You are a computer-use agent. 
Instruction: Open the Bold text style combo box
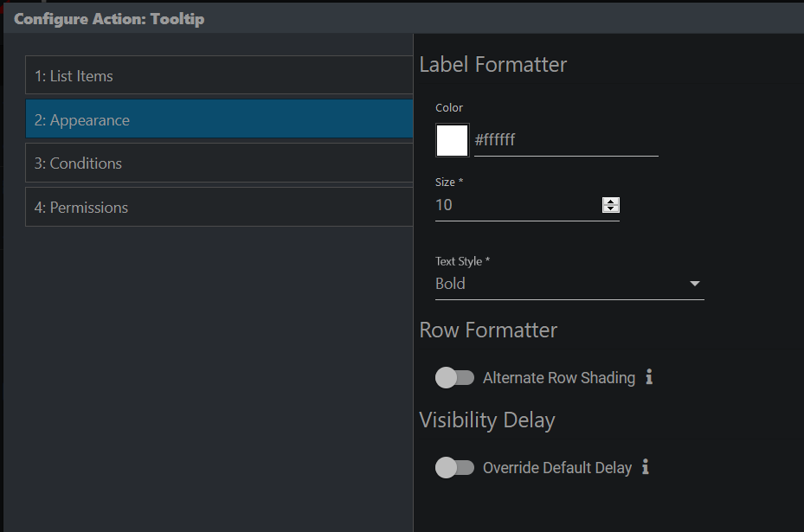(x=569, y=284)
